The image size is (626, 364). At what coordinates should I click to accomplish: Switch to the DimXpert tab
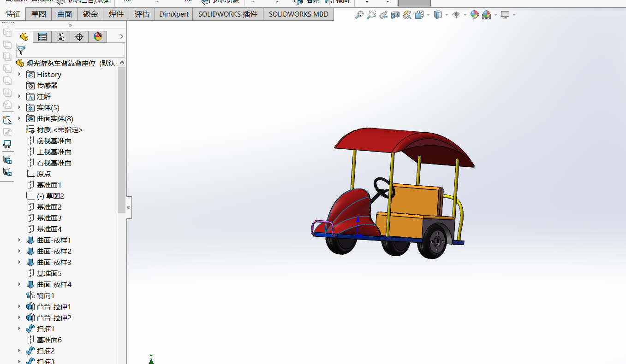[174, 14]
